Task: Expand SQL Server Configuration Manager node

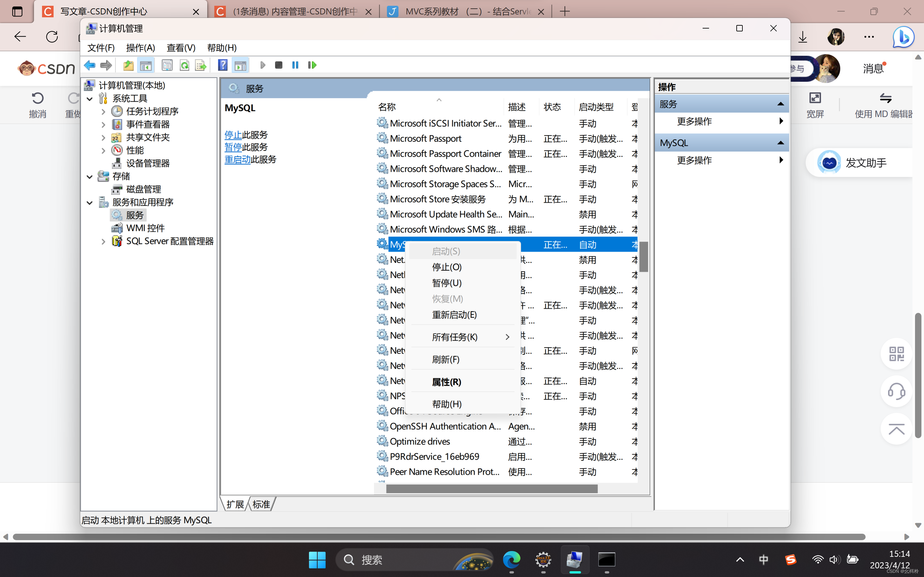Action: click(x=103, y=242)
